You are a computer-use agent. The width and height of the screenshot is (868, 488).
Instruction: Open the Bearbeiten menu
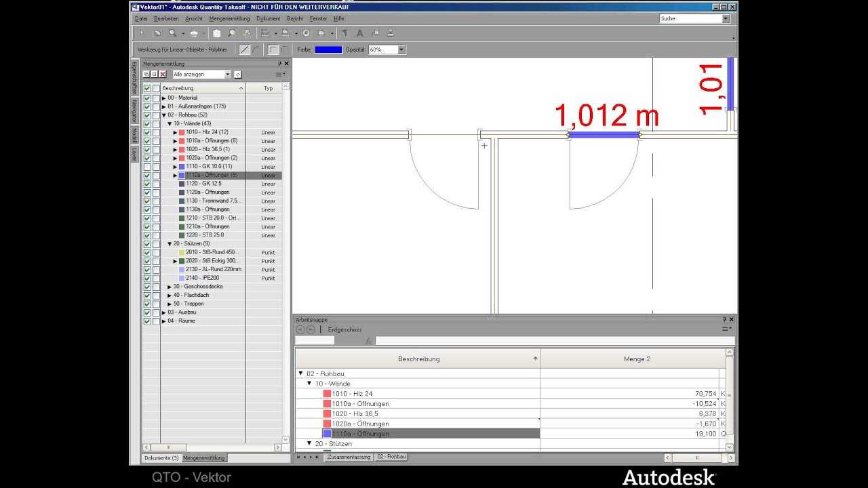click(166, 19)
